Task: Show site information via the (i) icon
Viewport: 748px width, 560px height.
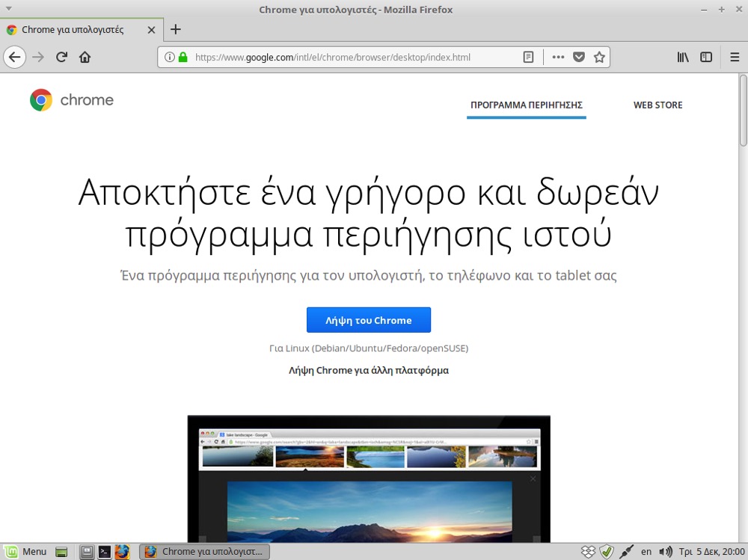Action: [169, 58]
